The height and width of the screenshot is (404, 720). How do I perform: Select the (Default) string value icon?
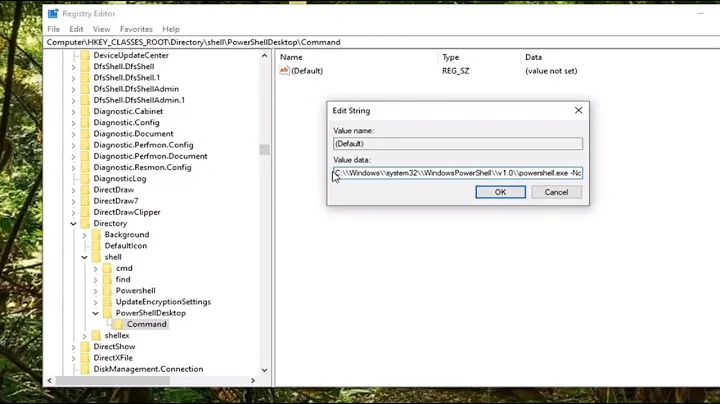(284, 71)
